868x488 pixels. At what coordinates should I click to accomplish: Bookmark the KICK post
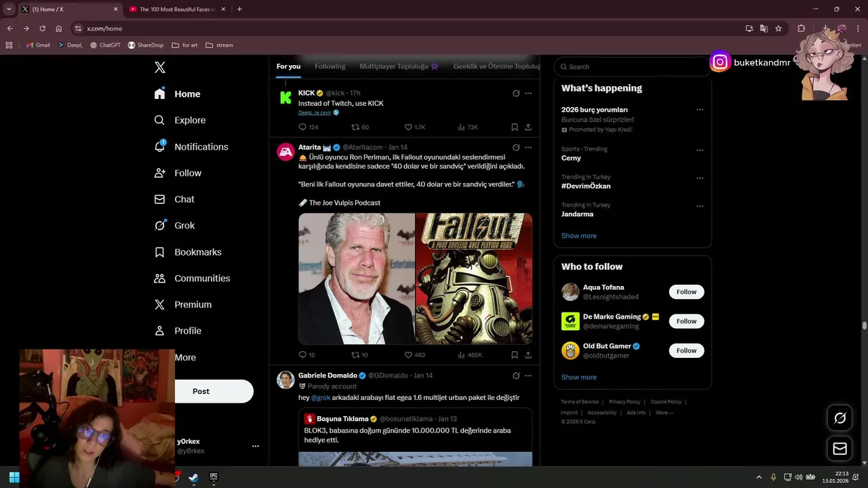tap(515, 127)
